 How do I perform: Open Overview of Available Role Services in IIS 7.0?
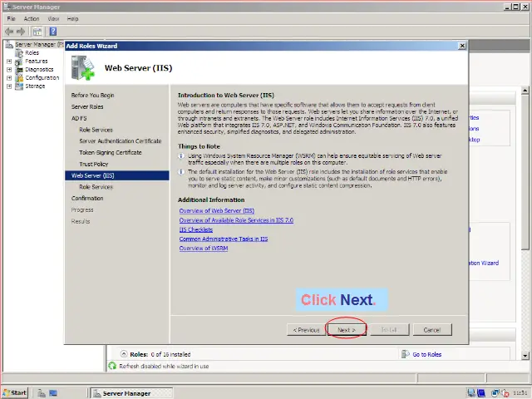[x=236, y=220]
